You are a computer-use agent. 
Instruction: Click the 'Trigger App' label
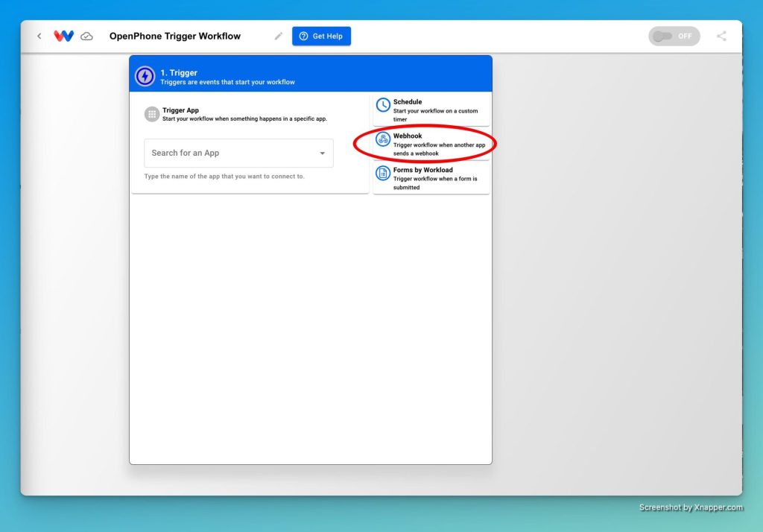tap(180, 110)
